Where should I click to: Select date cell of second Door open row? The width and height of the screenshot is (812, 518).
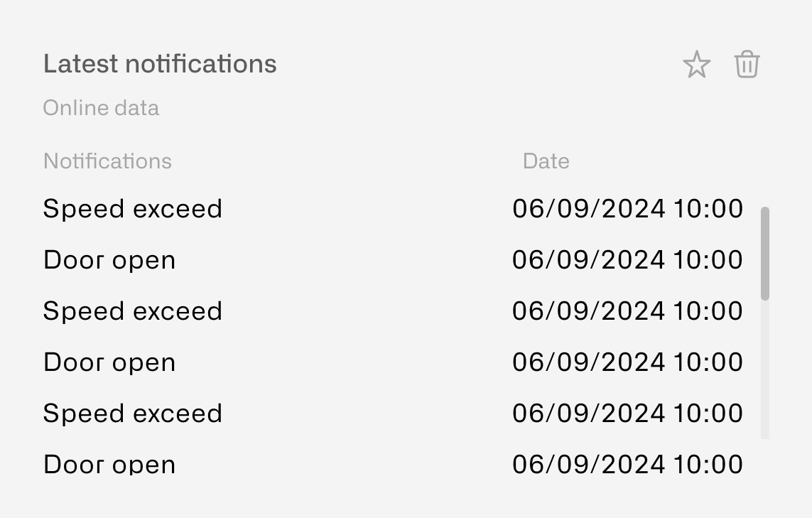(627, 362)
